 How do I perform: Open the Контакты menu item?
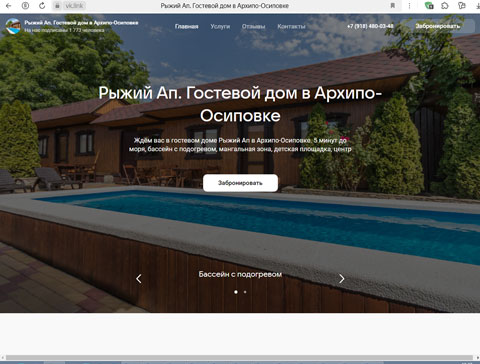click(291, 26)
